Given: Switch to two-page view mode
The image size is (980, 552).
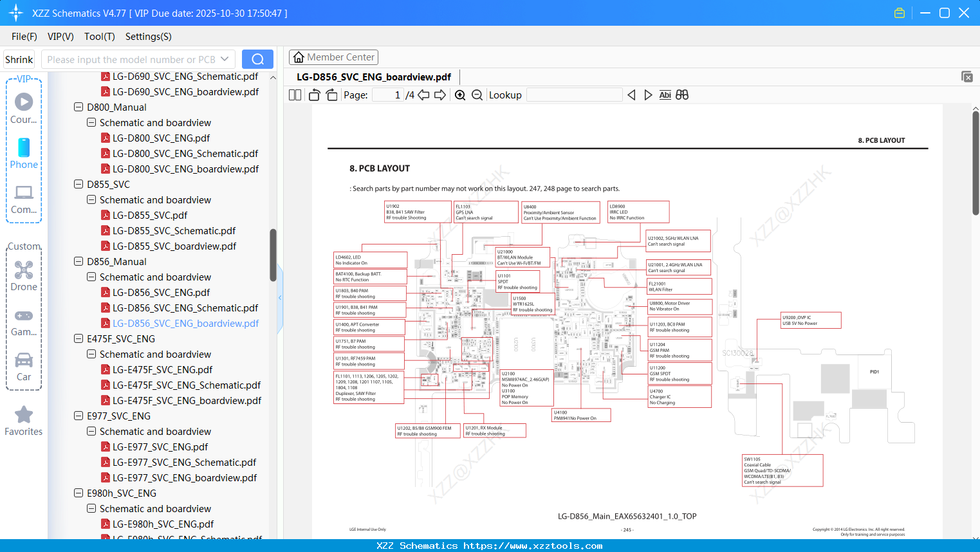Looking at the screenshot, I should (x=294, y=95).
